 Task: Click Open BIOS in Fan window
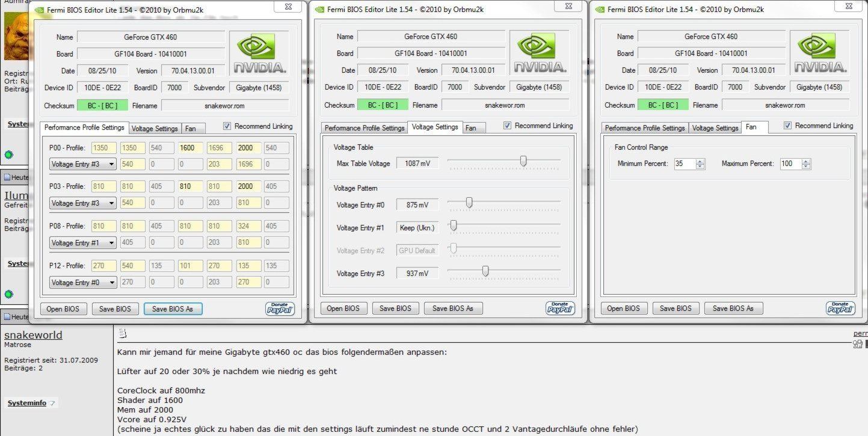[x=624, y=309]
